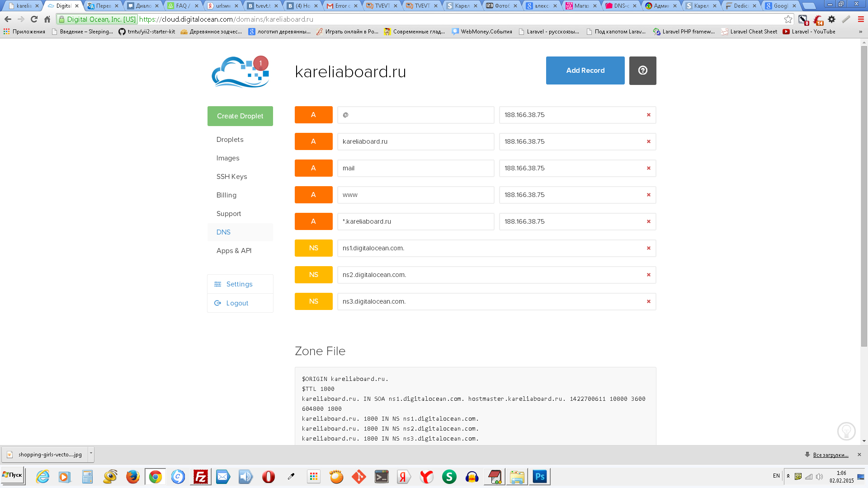
Task: Show more bookmarks with the chevron
Action: (x=860, y=32)
